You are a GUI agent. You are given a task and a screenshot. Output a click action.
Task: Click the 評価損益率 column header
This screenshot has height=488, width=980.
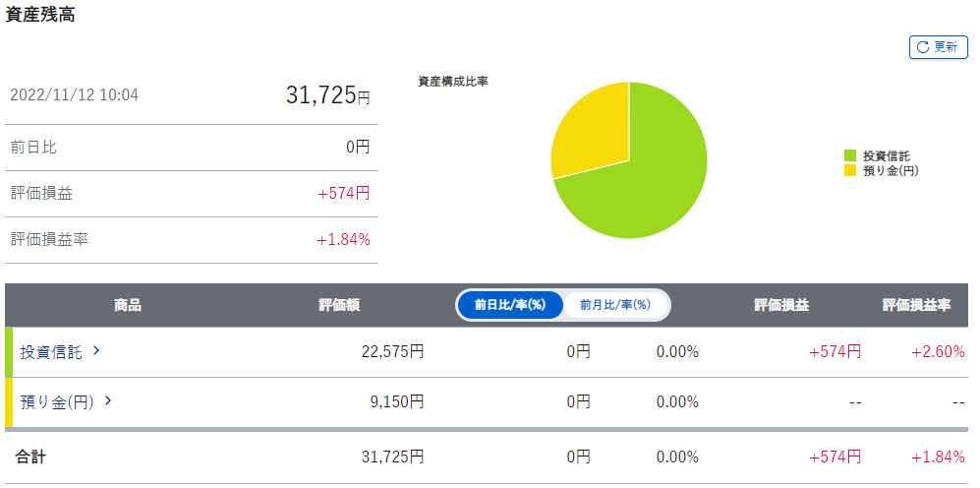[x=916, y=305]
